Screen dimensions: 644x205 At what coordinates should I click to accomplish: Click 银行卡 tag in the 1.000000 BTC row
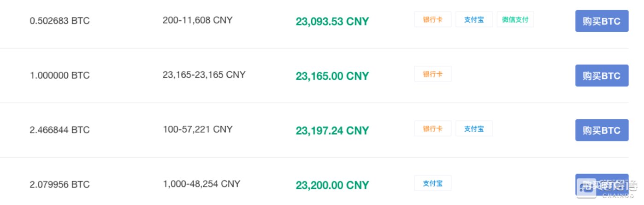[432, 74]
